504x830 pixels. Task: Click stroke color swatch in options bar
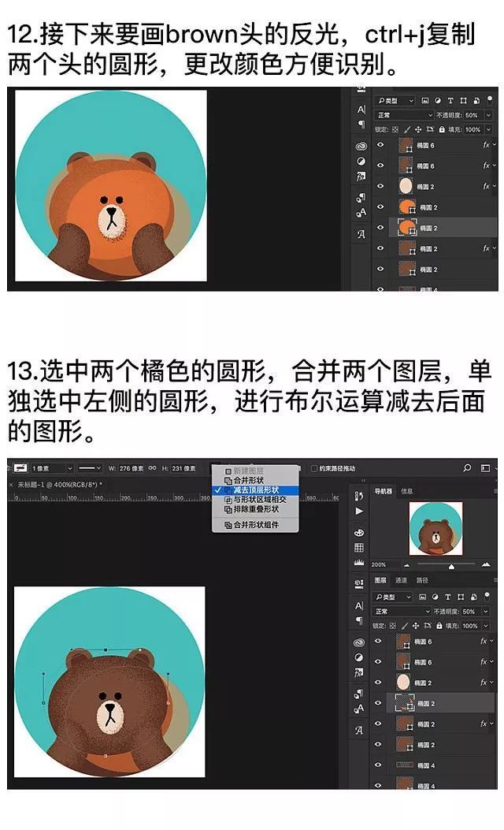20,468
